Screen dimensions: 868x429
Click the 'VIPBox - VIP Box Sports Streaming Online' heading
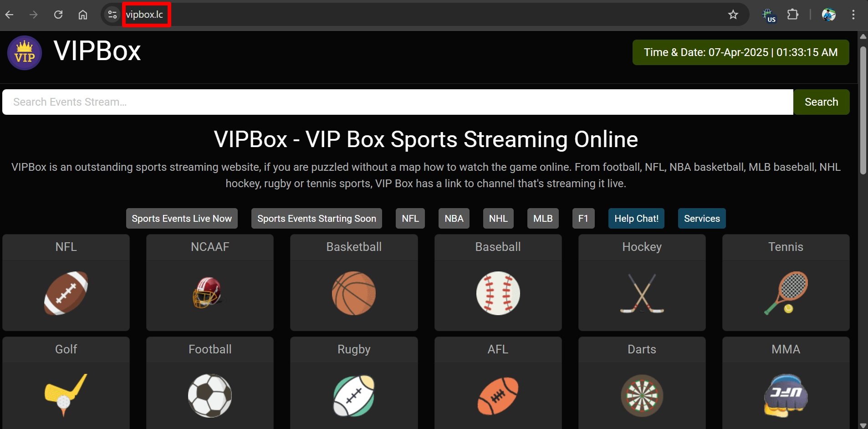(x=426, y=139)
